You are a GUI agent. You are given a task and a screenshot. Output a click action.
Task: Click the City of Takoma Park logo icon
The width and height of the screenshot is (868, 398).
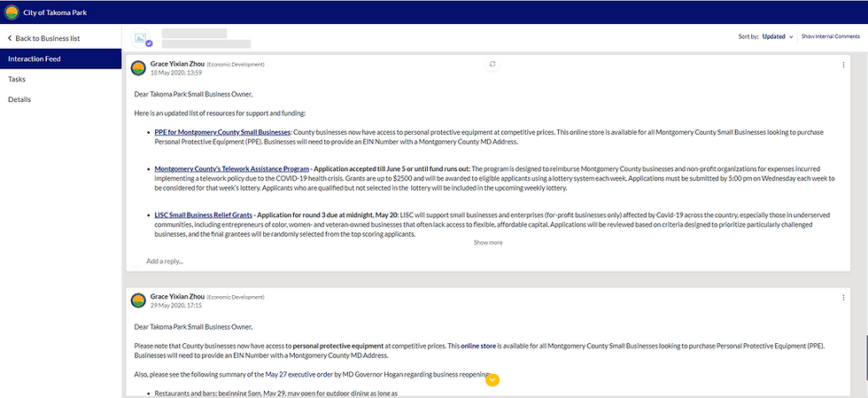coord(12,12)
